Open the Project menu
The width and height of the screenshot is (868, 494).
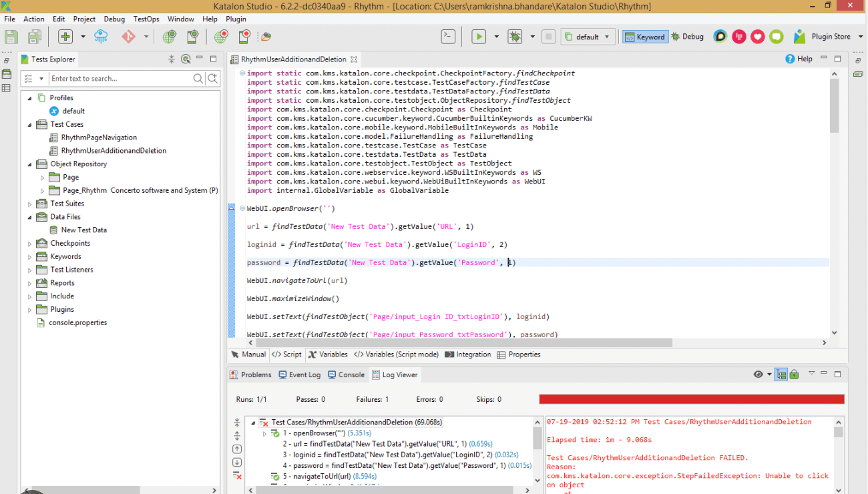(x=84, y=19)
